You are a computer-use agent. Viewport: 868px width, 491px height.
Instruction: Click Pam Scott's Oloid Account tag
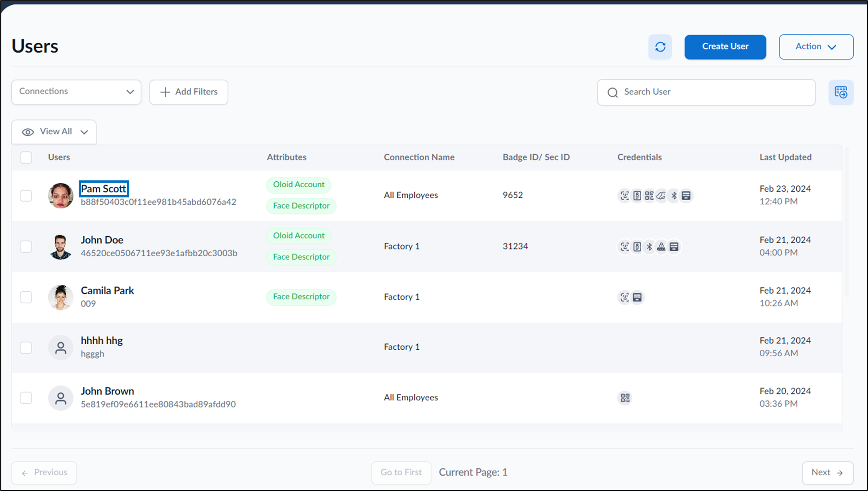299,185
